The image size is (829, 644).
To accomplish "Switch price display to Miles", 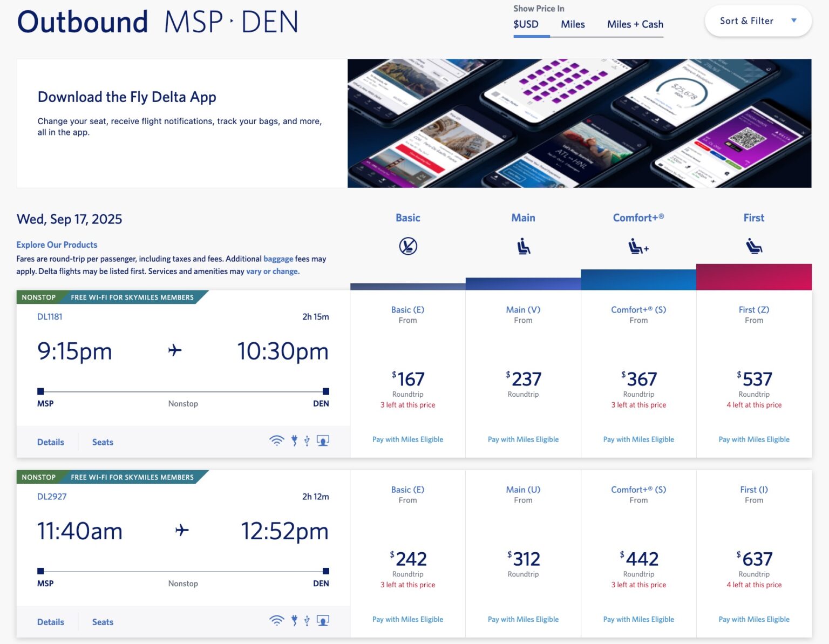I will coord(573,24).
